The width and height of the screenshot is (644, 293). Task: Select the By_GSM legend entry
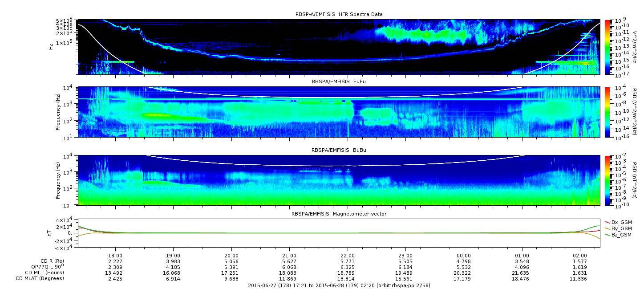pyautogui.click(x=618, y=228)
